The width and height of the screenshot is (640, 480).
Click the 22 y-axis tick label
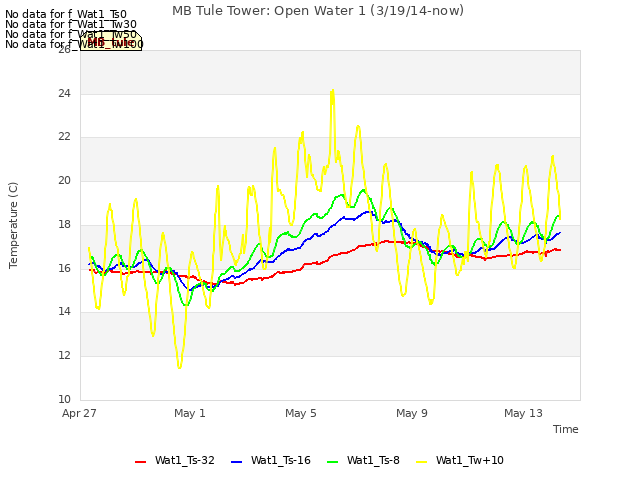click(x=64, y=137)
